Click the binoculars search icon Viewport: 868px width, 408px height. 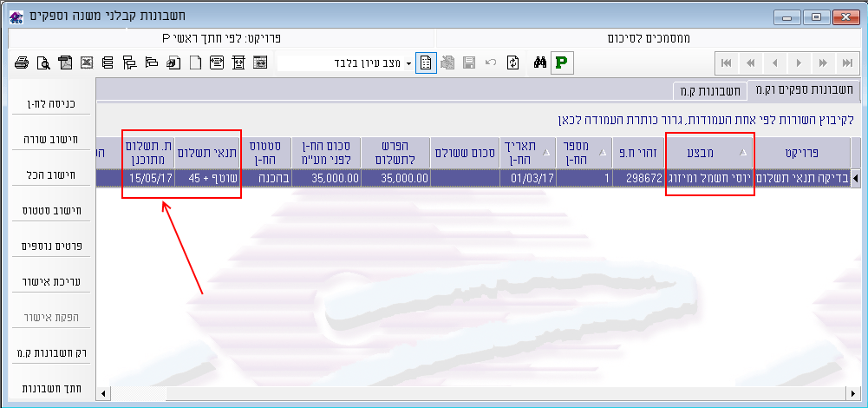click(538, 63)
